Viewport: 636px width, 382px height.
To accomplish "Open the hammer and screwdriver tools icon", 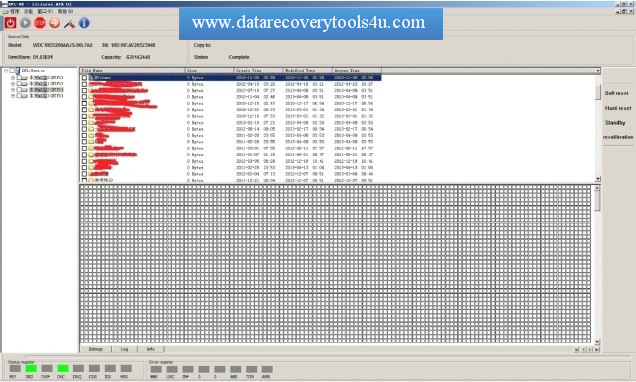I will [69, 24].
